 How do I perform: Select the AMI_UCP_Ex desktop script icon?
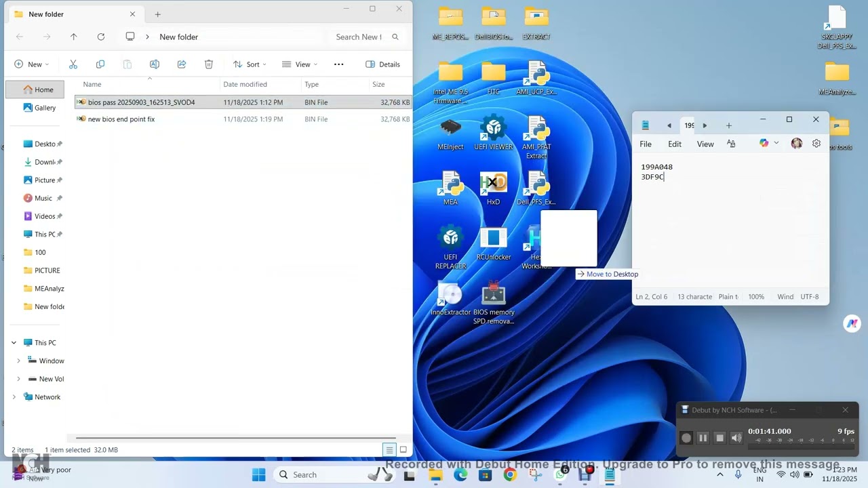coord(536,78)
